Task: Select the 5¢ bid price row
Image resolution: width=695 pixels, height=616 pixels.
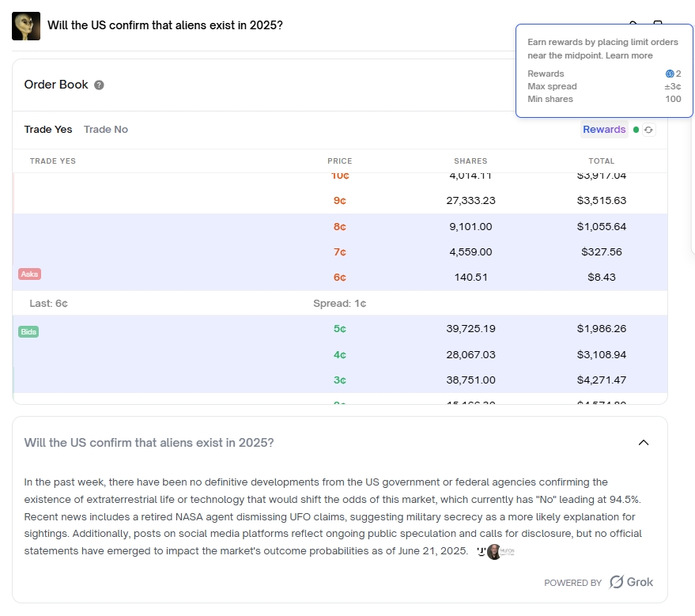Action: [x=340, y=328]
